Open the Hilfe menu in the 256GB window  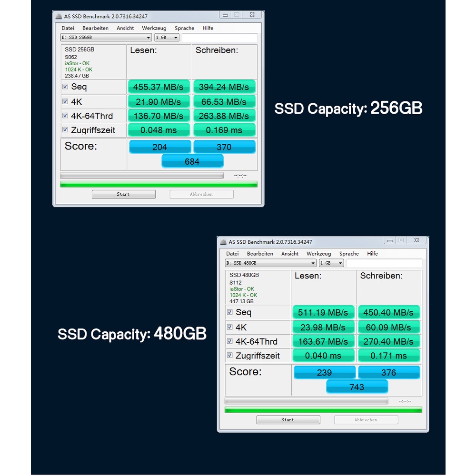point(208,28)
